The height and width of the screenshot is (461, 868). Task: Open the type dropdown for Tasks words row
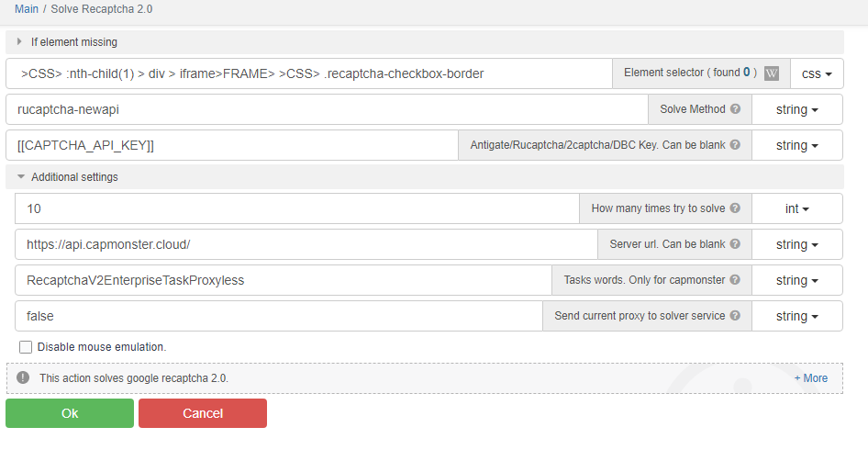(x=797, y=281)
